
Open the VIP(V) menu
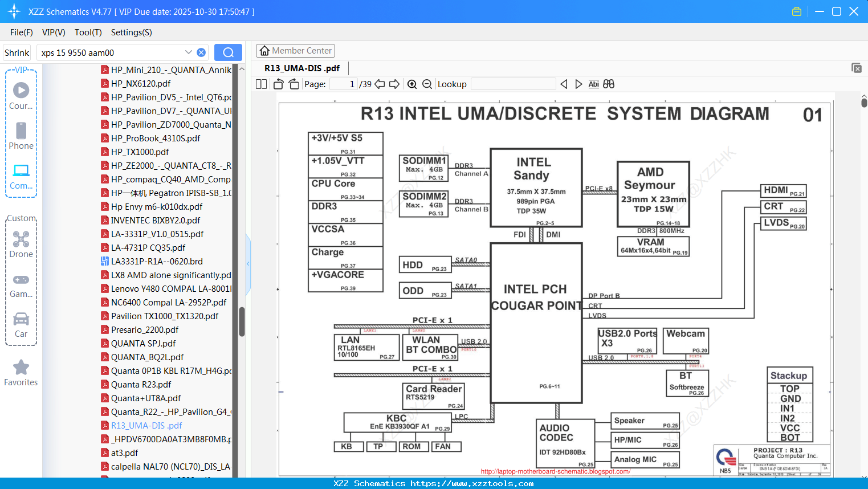(54, 32)
